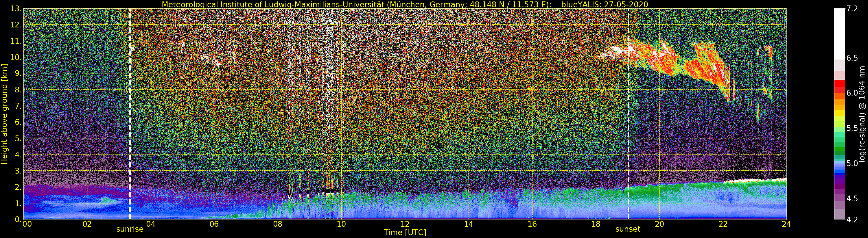This screenshot has width=868, height=238.
Task: Click the '08' time axis tick label
Action: click(278, 224)
